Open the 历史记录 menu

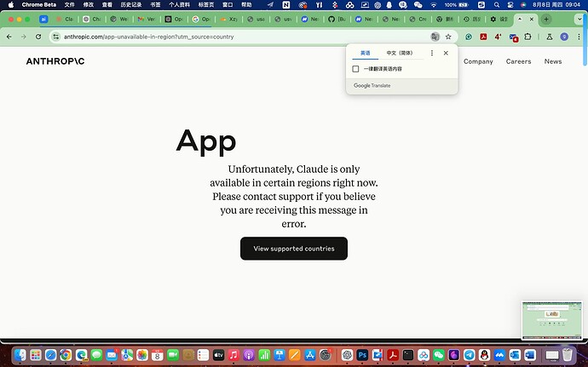coord(131,5)
